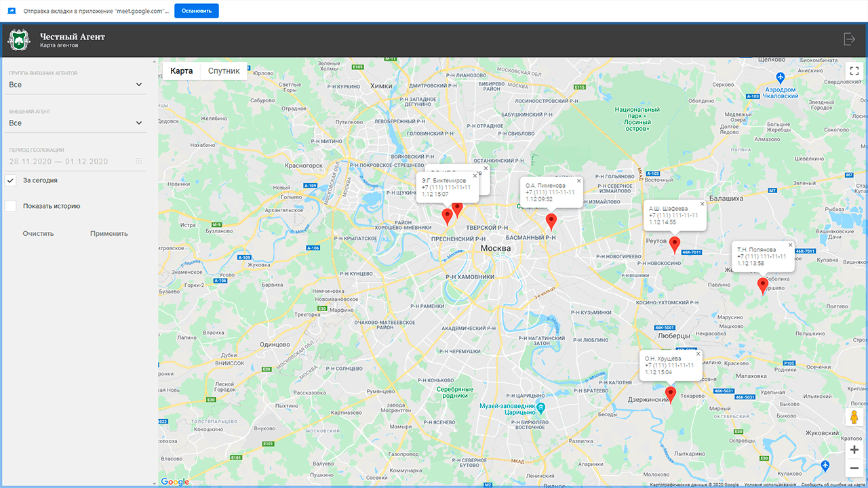
Task: Expand the Группа внешних агентов dropdown
Action: click(x=76, y=85)
